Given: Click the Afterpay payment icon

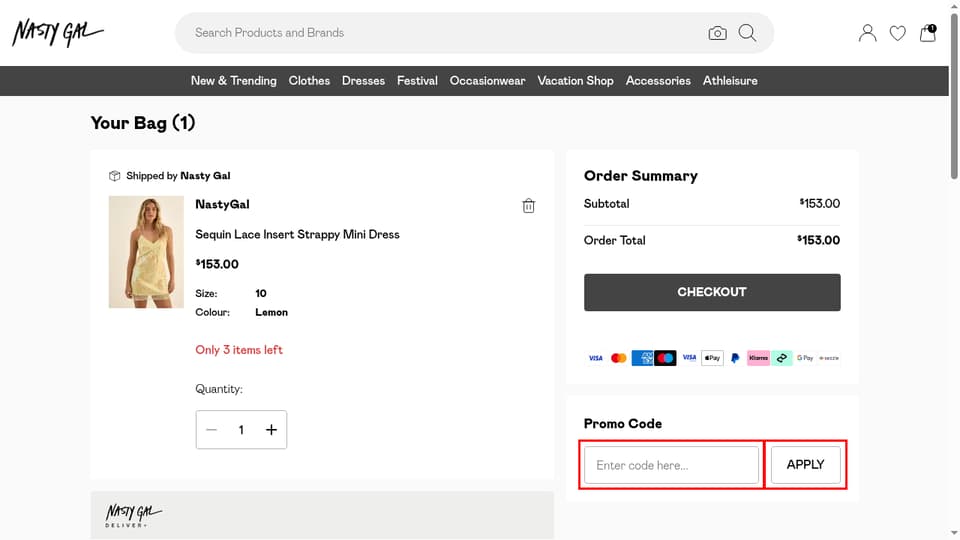Looking at the screenshot, I should (x=782, y=358).
